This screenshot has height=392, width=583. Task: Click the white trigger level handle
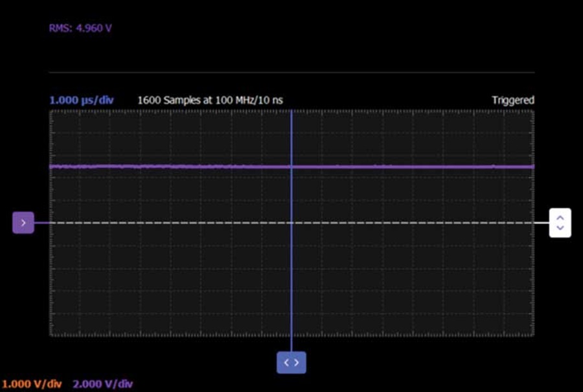(x=560, y=223)
